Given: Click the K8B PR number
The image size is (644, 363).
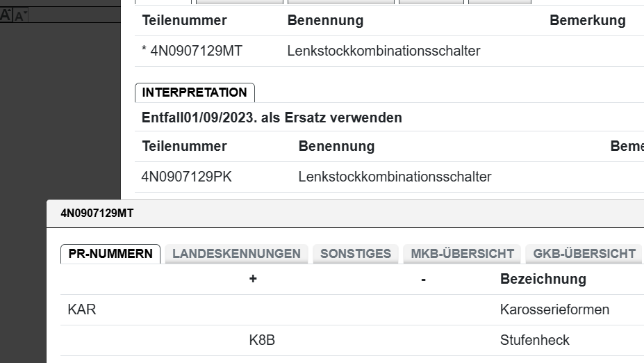Looking at the screenshot, I should 262,340.
